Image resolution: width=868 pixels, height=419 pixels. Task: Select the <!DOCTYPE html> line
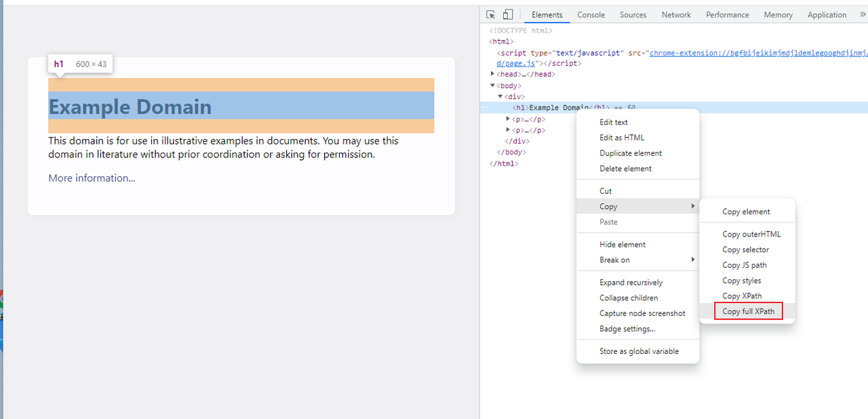tap(521, 31)
